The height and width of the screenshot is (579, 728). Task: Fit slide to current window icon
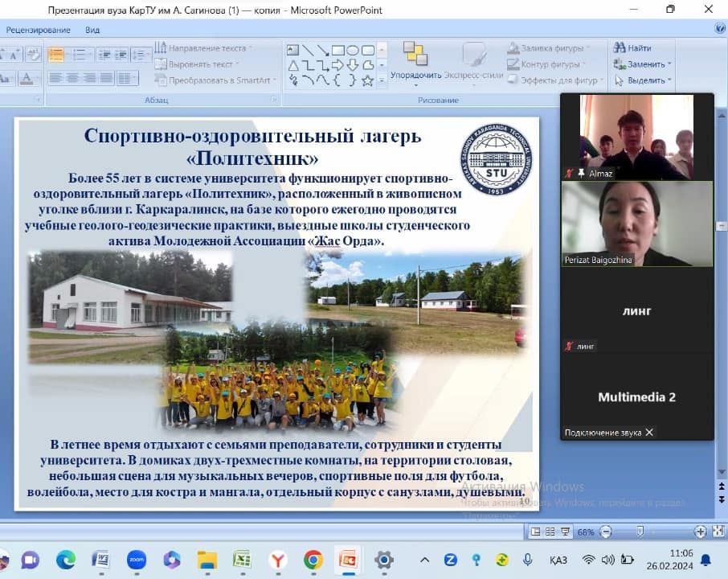[x=717, y=532]
